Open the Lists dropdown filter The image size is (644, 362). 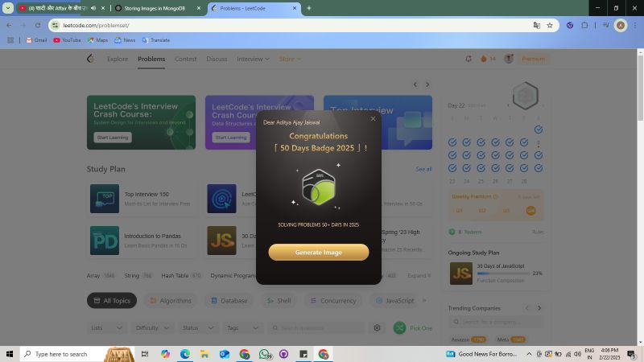coord(106,327)
